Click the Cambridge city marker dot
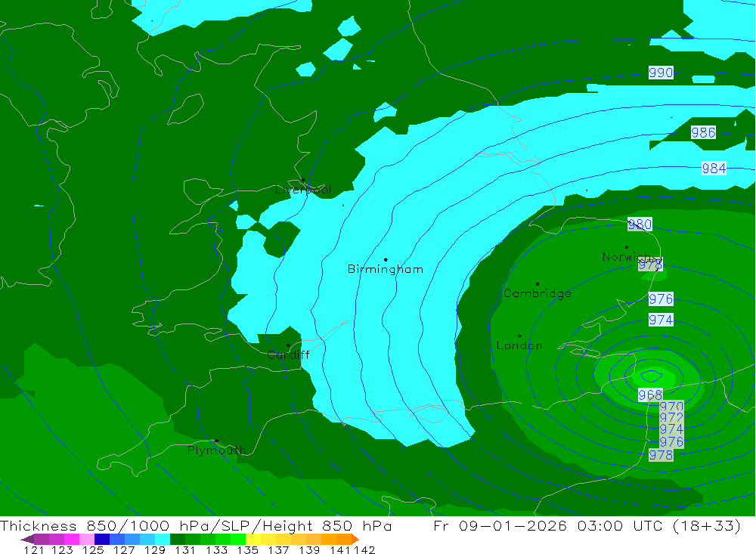The height and width of the screenshot is (554, 756). coord(537,284)
